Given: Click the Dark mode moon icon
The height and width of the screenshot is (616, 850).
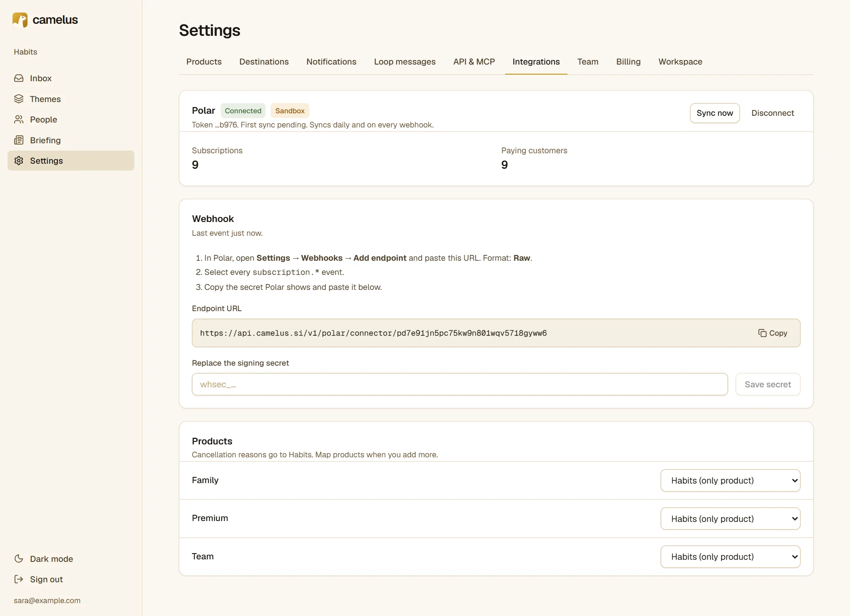Looking at the screenshot, I should tap(19, 559).
